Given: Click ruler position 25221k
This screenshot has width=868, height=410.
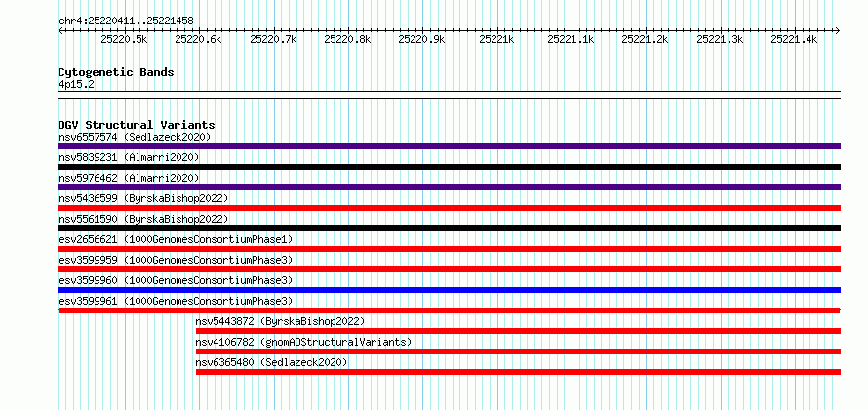Looking at the screenshot, I should [x=497, y=39].
